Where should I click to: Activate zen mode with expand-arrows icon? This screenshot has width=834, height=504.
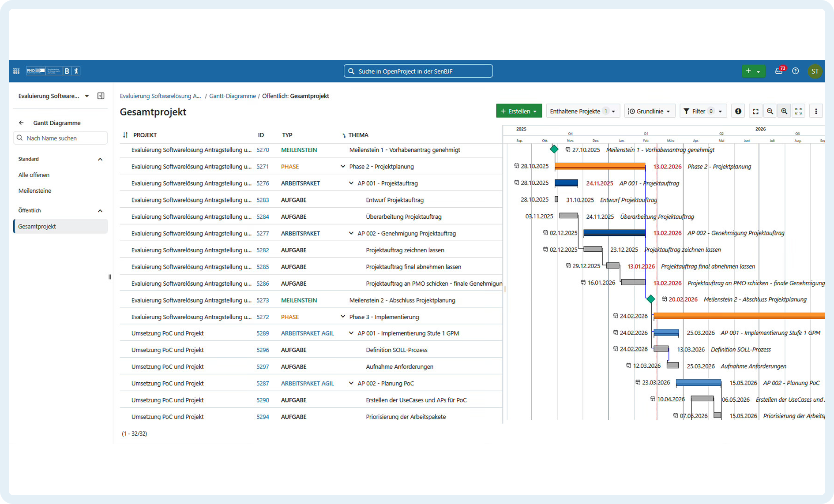tap(799, 112)
